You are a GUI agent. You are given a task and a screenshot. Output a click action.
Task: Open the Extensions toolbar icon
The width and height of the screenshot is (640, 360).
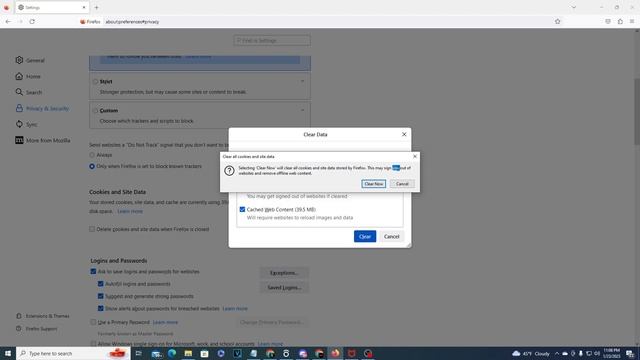(620, 22)
